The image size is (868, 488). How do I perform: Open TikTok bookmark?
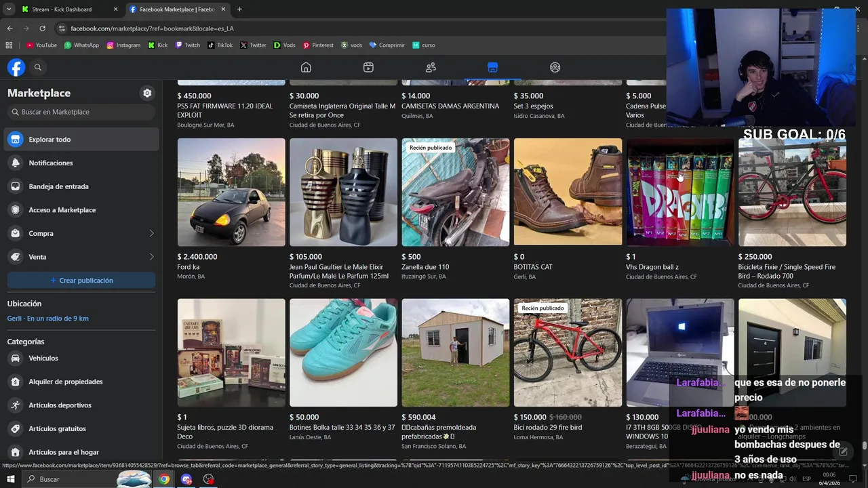(x=220, y=45)
